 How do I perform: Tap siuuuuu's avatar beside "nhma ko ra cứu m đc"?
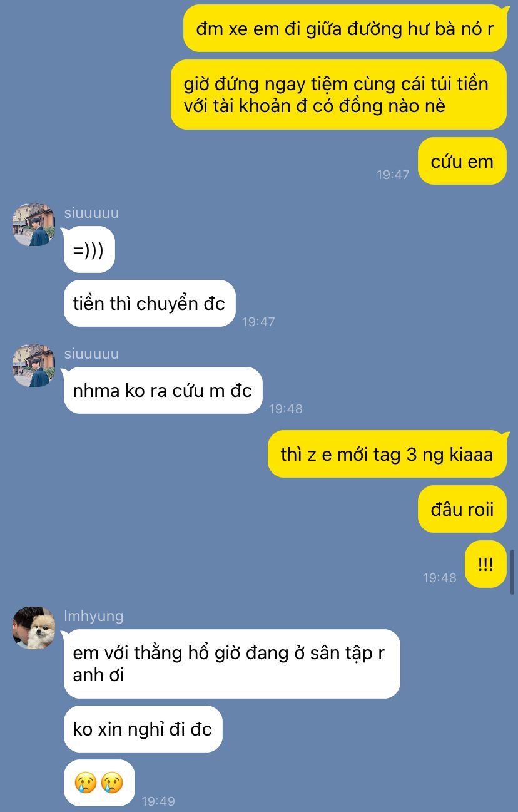coord(34,365)
